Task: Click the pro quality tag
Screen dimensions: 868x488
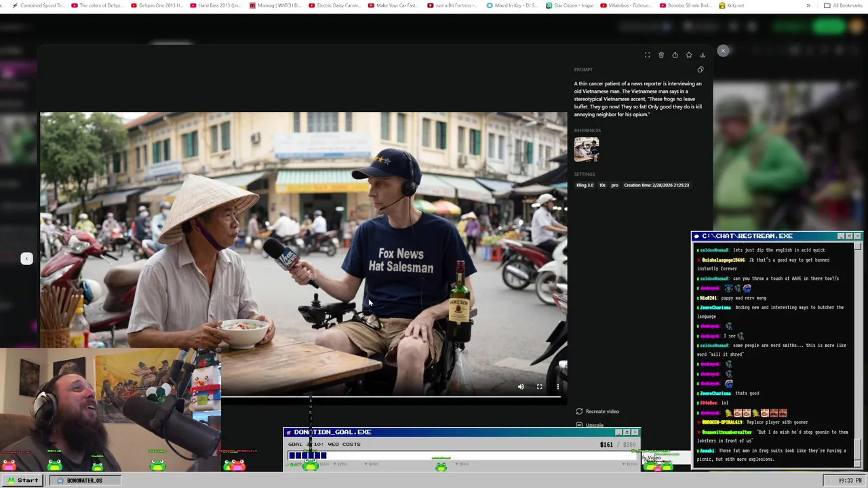Action: (x=614, y=185)
